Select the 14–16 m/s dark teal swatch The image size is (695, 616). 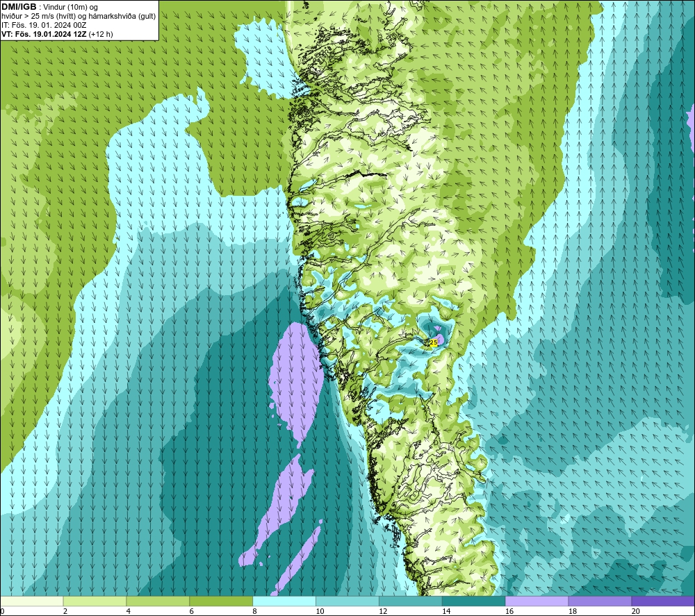pos(474,601)
